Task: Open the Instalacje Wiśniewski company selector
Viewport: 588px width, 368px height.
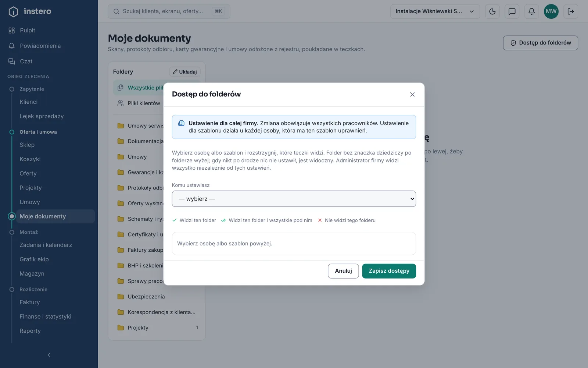Action: 435,11
